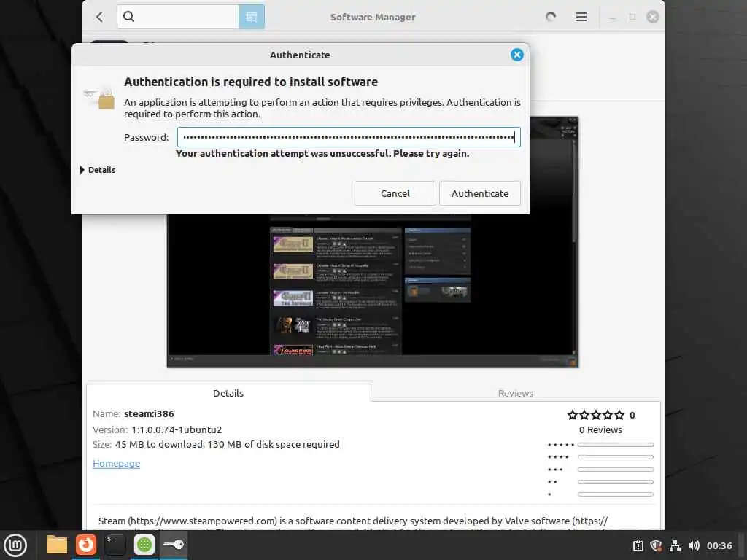Click the back arrow in Software Manager
The image size is (747, 560).
(x=99, y=17)
